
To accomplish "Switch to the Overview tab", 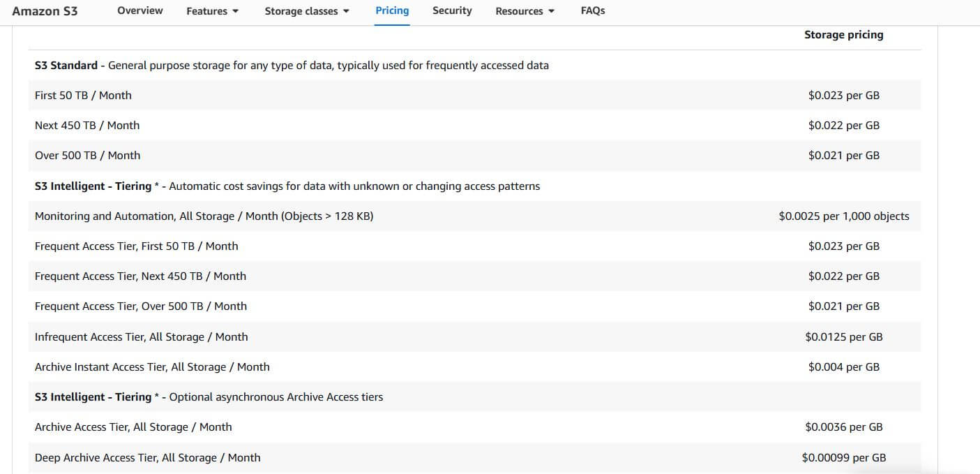I will [x=140, y=10].
